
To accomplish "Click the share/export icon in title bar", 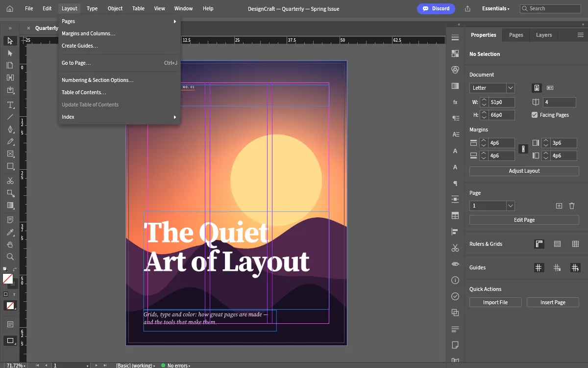I will (x=467, y=9).
